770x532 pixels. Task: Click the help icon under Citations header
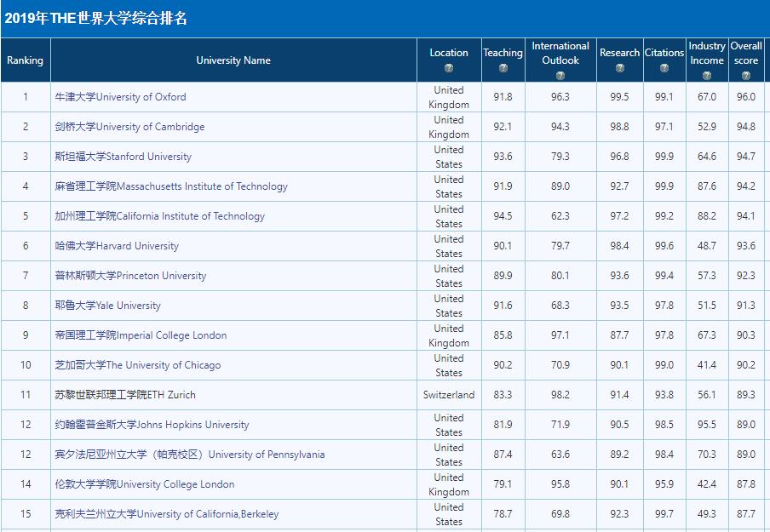click(664, 68)
